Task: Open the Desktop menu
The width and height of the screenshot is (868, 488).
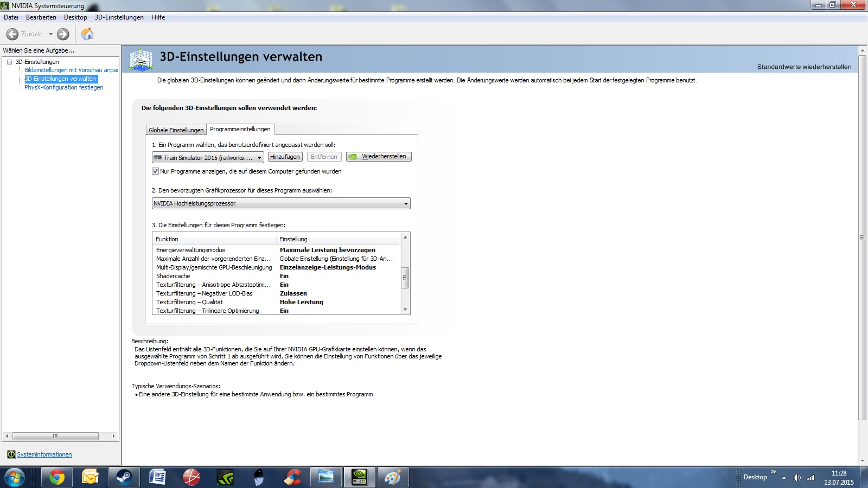Action: pyautogui.click(x=75, y=17)
